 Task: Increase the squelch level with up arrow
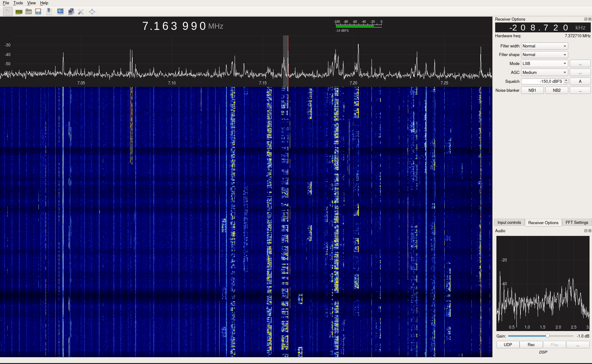566,80
